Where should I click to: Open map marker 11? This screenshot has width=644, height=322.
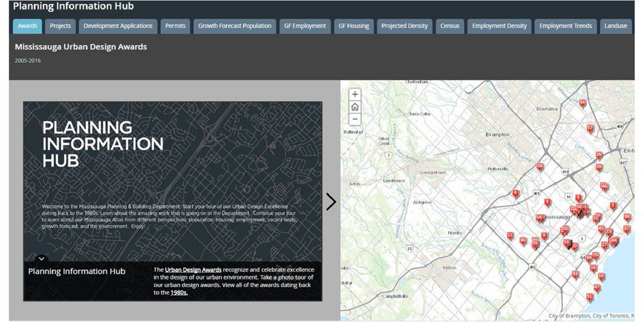pos(509,236)
